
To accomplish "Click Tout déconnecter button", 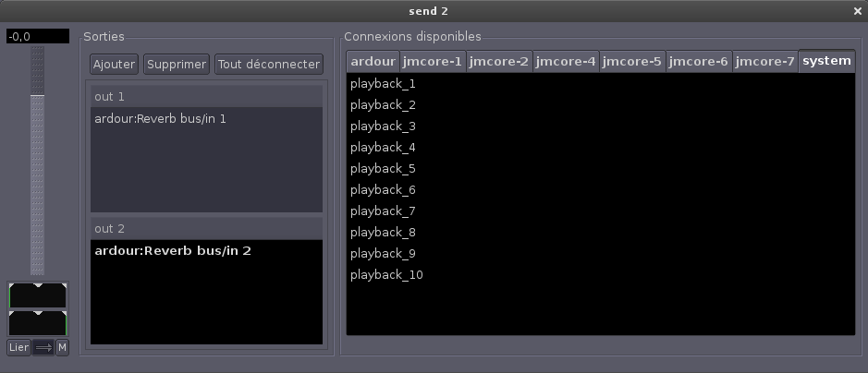I will [x=269, y=65].
